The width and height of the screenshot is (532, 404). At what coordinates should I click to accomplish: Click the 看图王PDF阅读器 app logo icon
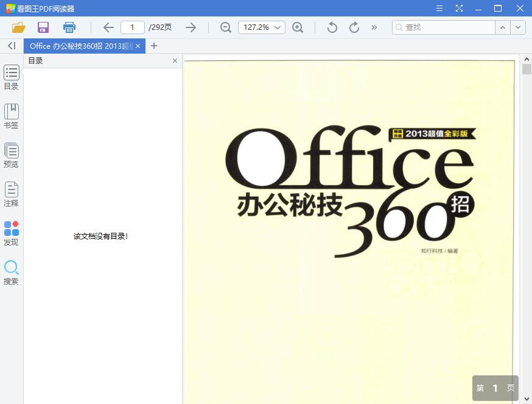pos(10,8)
